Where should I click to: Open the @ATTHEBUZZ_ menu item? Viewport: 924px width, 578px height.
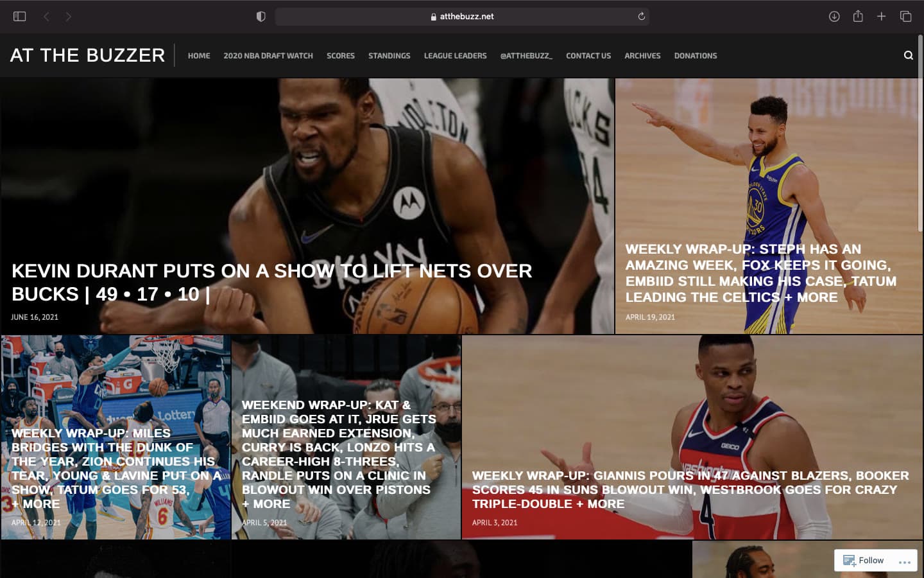[526, 56]
